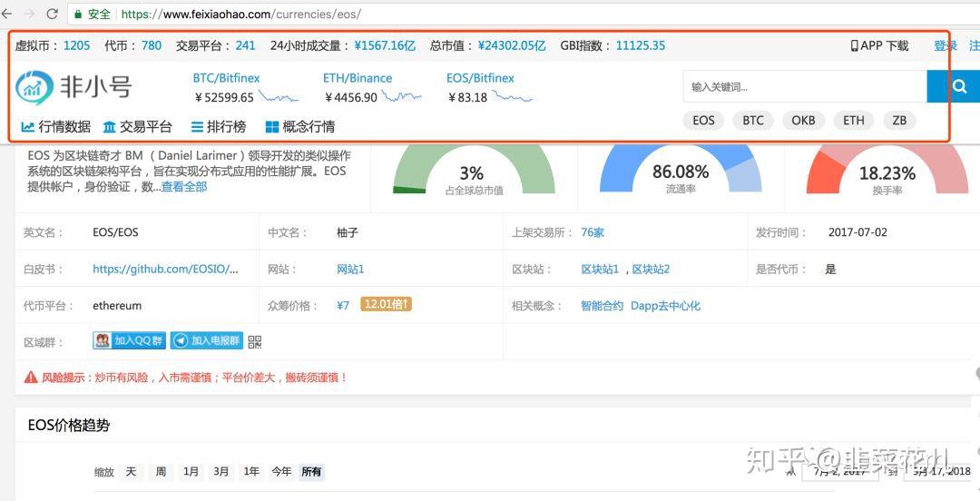Click virtual coin count 1205
The height and width of the screenshot is (501, 980).
tap(76, 45)
